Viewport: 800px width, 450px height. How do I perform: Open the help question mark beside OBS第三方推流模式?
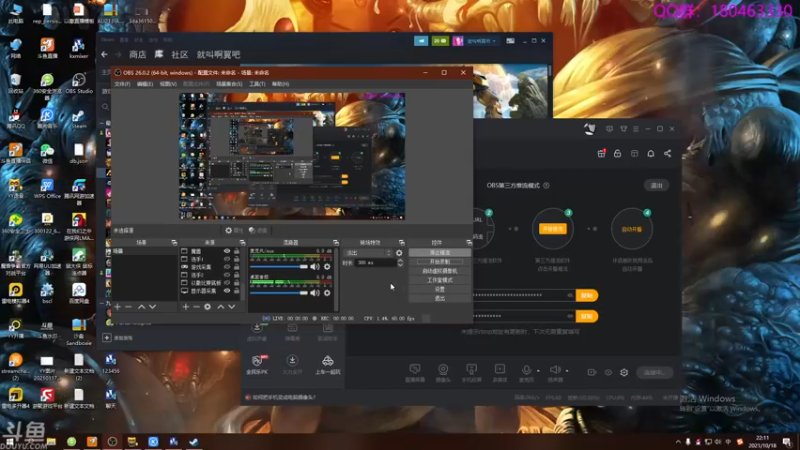coord(546,185)
